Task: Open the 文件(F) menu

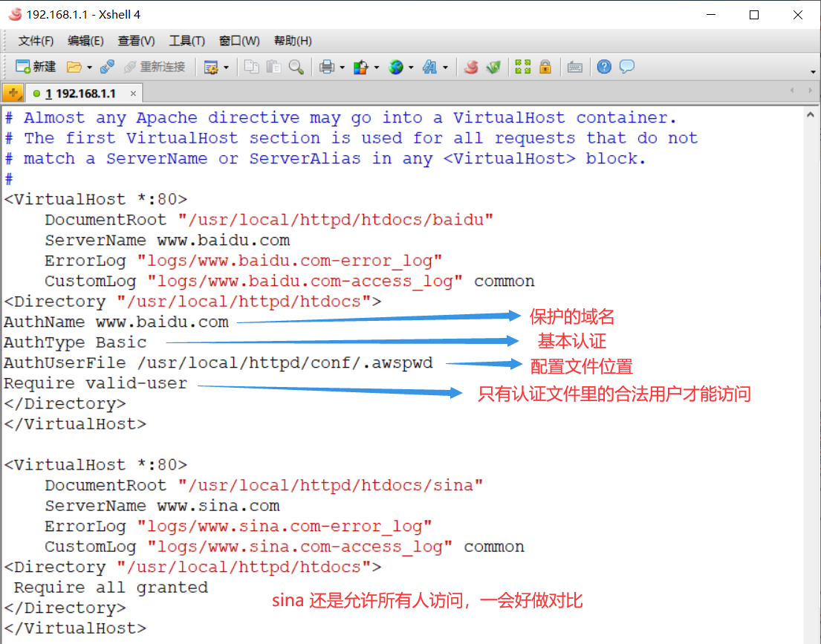Action: (36, 41)
